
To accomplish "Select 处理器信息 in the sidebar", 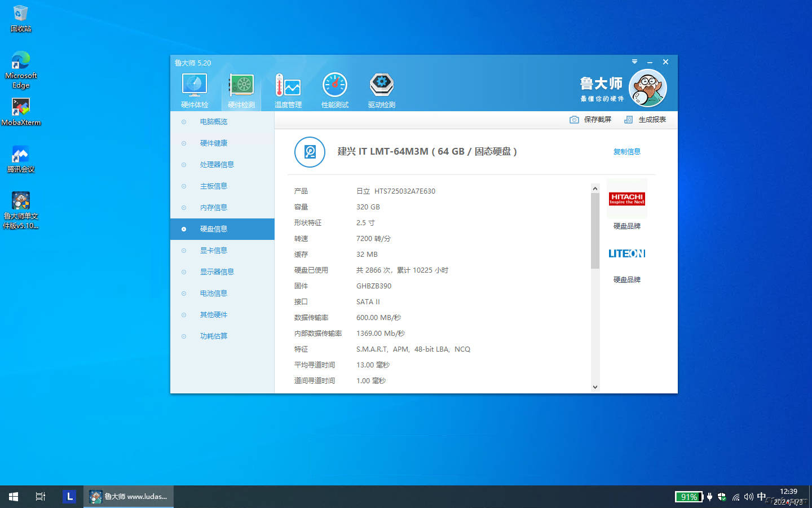I will (x=217, y=165).
